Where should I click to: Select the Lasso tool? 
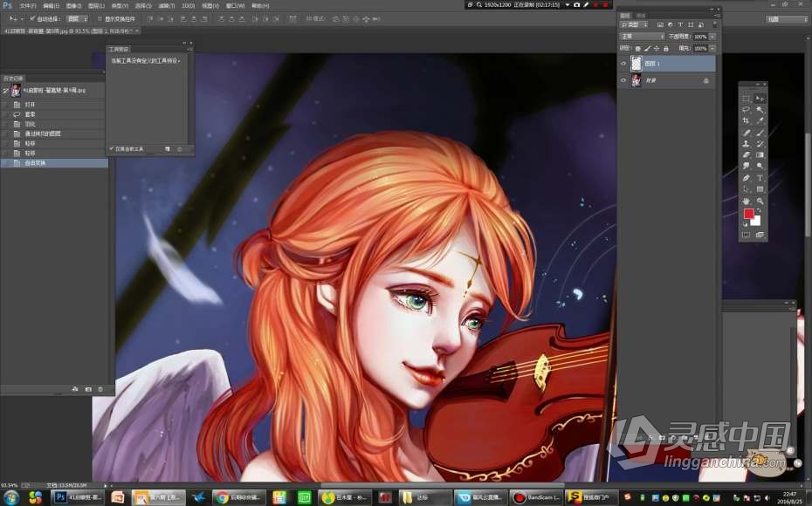(746, 110)
